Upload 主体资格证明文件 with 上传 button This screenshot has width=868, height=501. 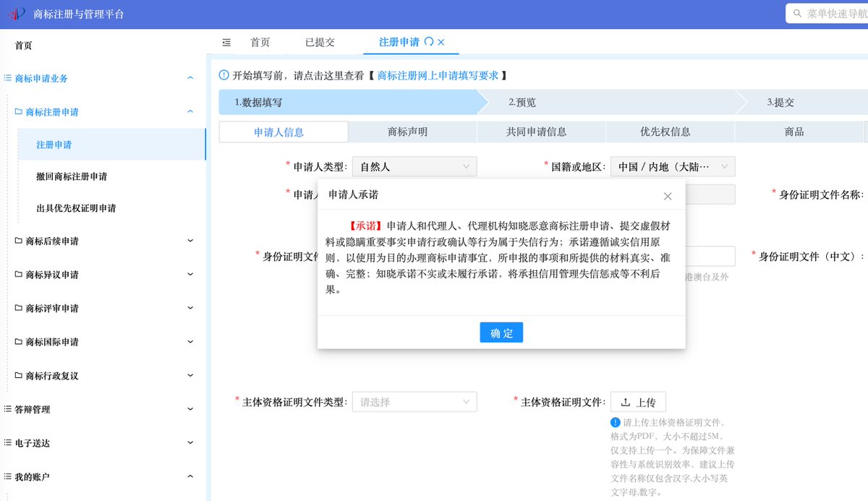point(638,402)
